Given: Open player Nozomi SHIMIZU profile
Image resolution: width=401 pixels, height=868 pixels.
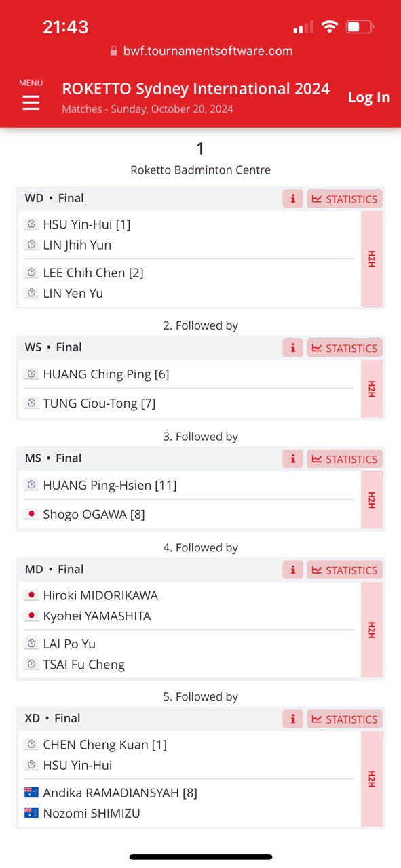Looking at the screenshot, I should tap(92, 813).
